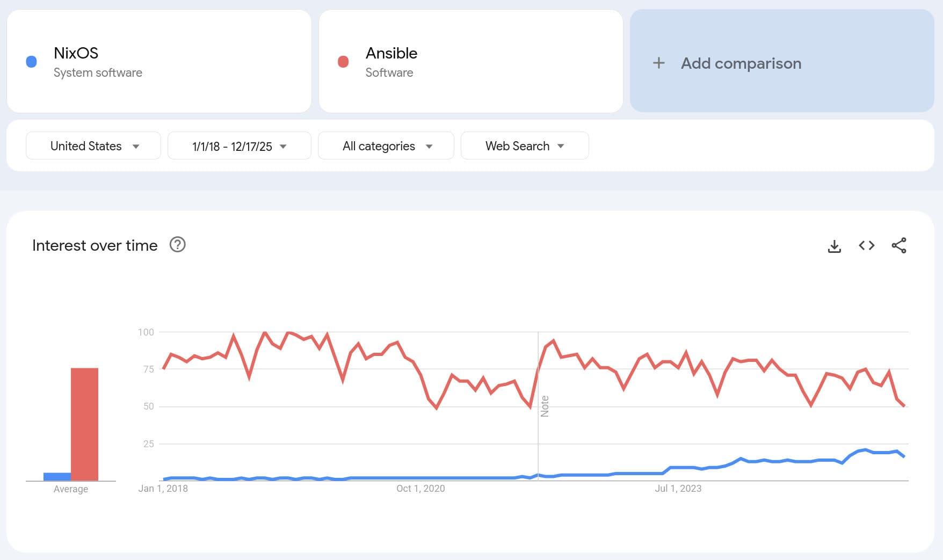Click the Note marker on the chart
Viewport: 943px width, 560px height.
545,406
